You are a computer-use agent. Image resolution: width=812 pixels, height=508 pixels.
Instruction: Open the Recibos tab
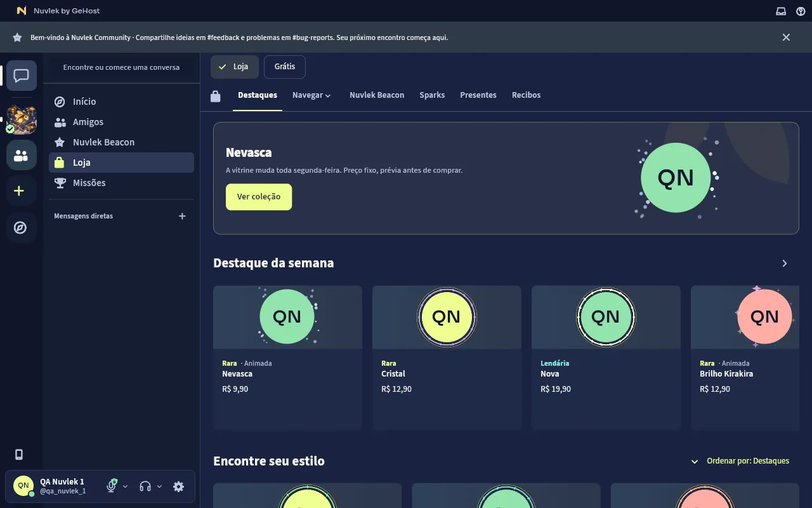(527, 95)
